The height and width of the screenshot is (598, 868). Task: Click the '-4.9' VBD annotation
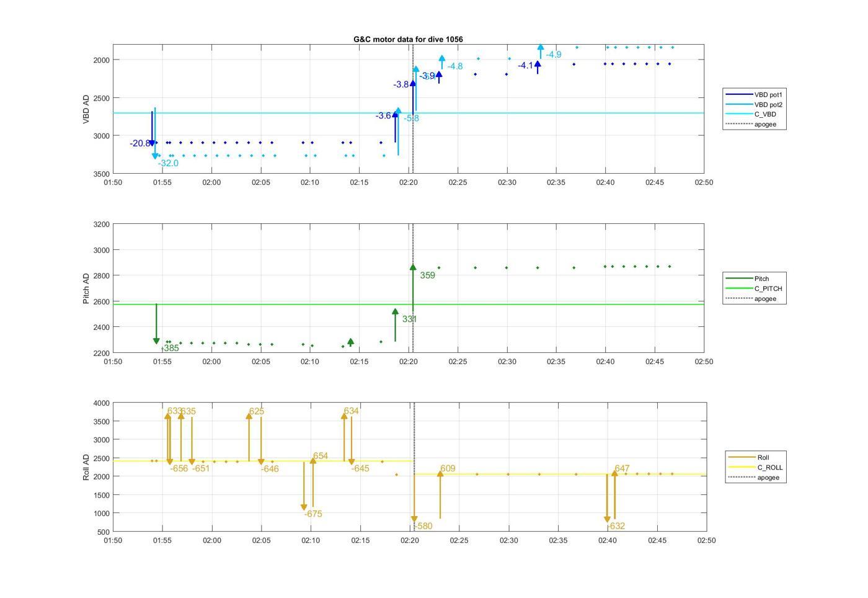pyautogui.click(x=554, y=55)
